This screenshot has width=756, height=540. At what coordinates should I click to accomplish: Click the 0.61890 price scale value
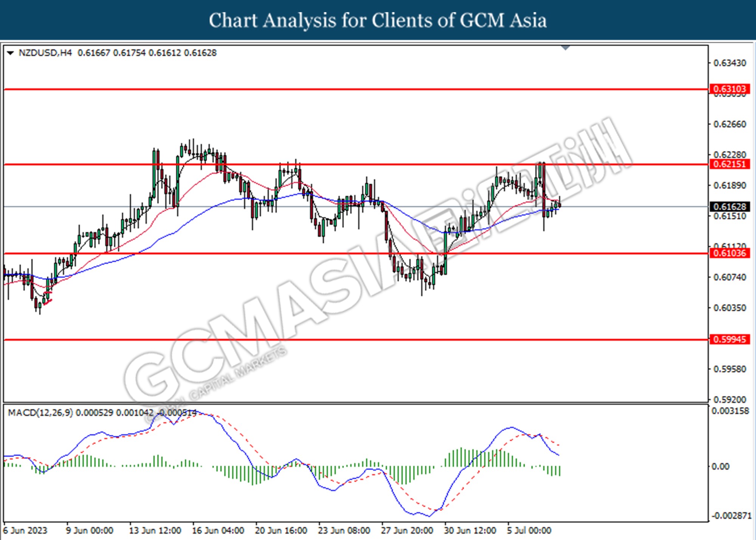pyautogui.click(x=730, y=186)
